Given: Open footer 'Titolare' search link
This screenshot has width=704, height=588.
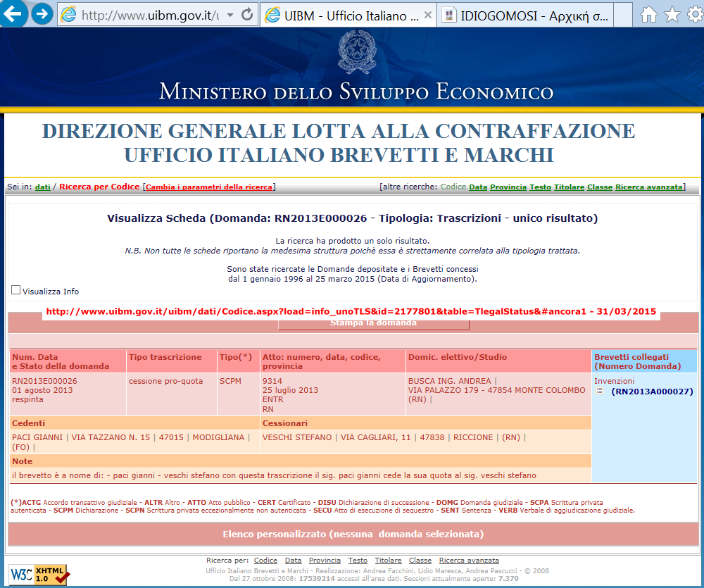Looking at the screenshot, I should [x=389, y=560].
